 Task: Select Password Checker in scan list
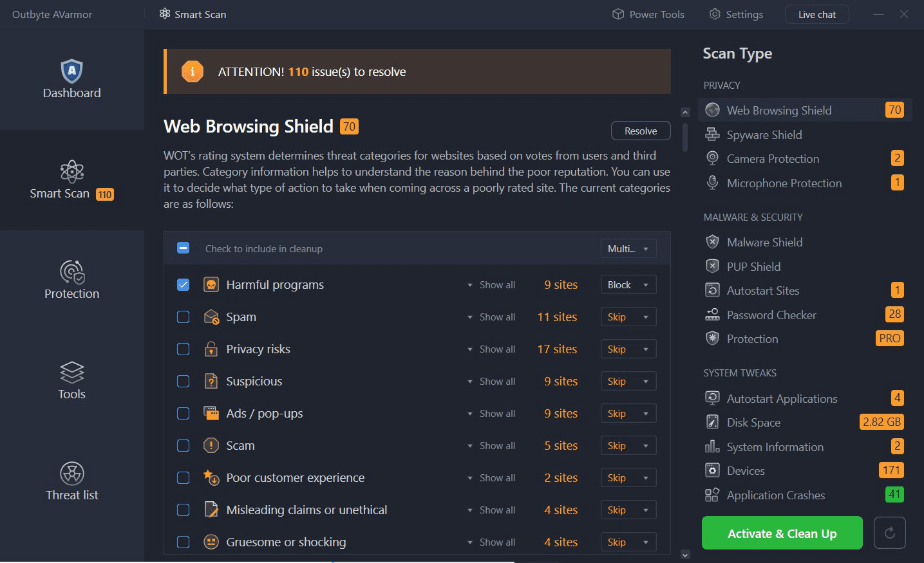771,315
